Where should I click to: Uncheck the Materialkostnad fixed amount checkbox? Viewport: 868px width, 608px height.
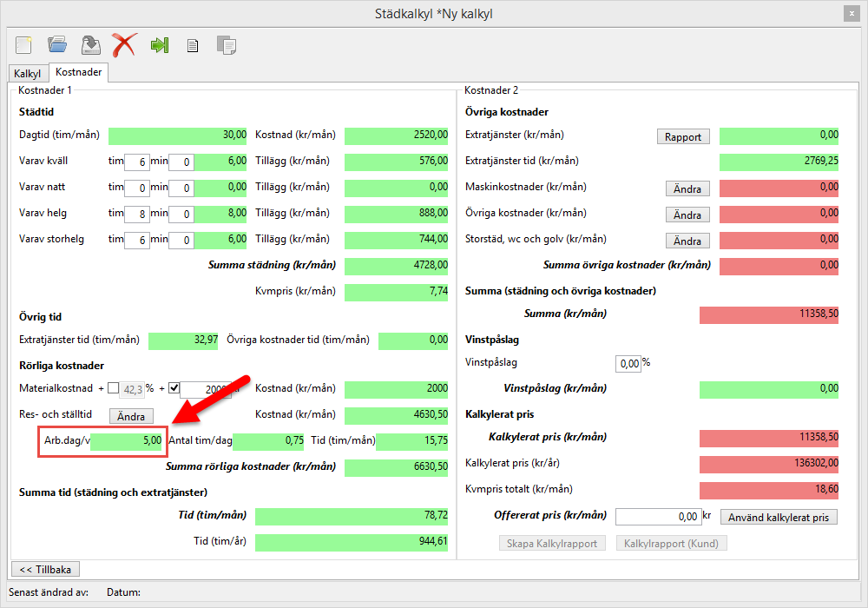pos(173,388)
